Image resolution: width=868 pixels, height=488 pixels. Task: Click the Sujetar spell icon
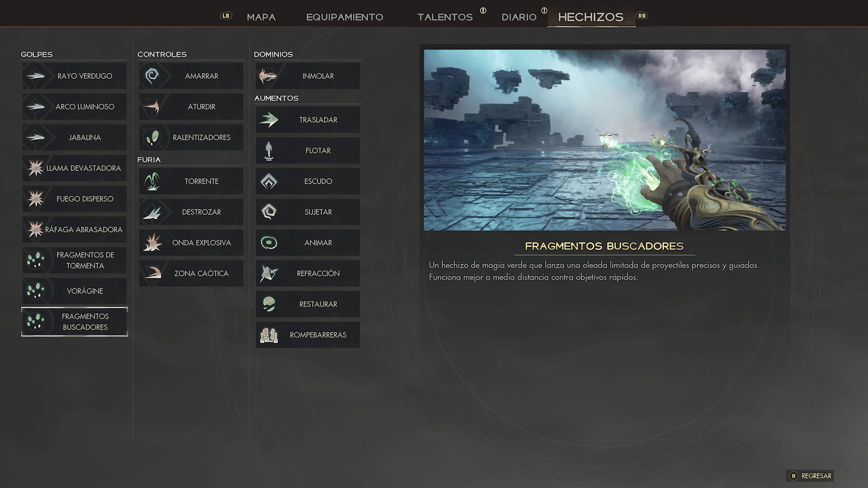pyautogui.click(x=269, y=212)
